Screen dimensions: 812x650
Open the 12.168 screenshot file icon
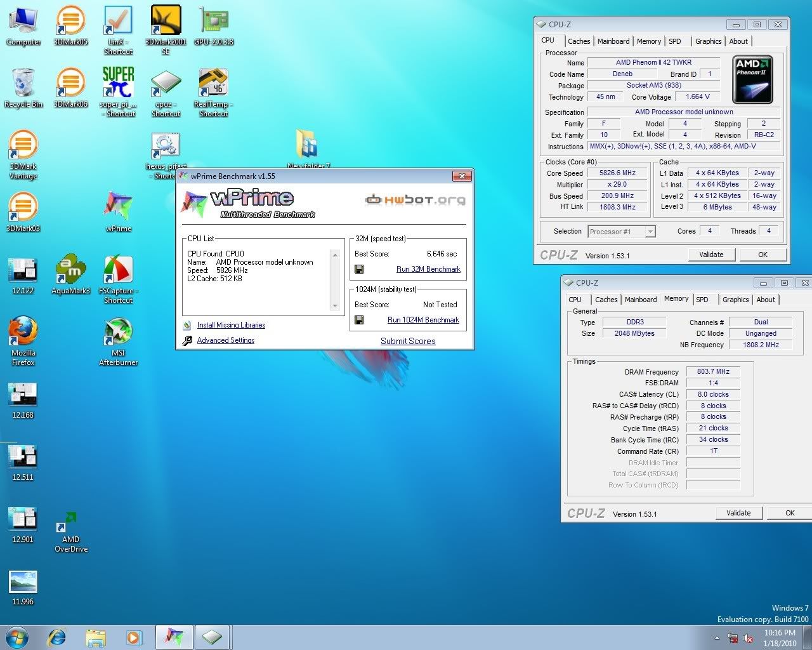[x=23, y=399]
